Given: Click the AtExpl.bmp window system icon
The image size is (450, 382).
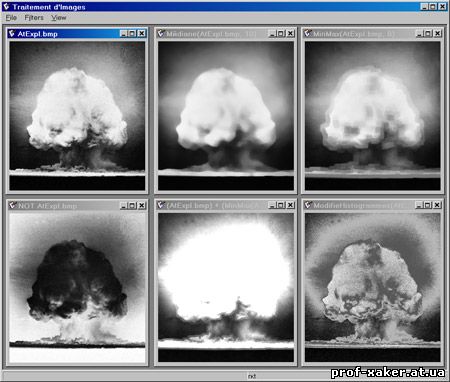Looking at the screenshot, I should pyautogui.click(x=12, y=33).
